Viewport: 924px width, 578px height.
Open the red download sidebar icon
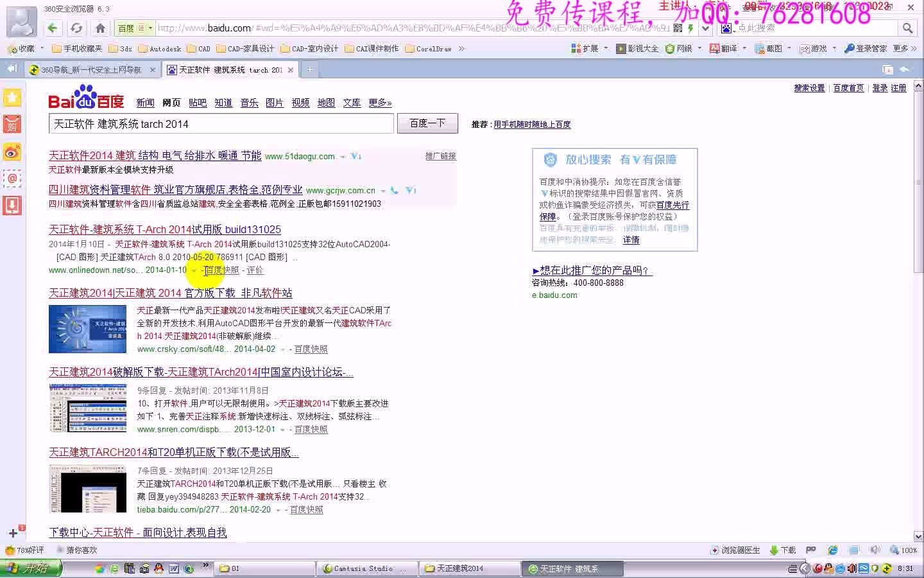click(13, 206)
